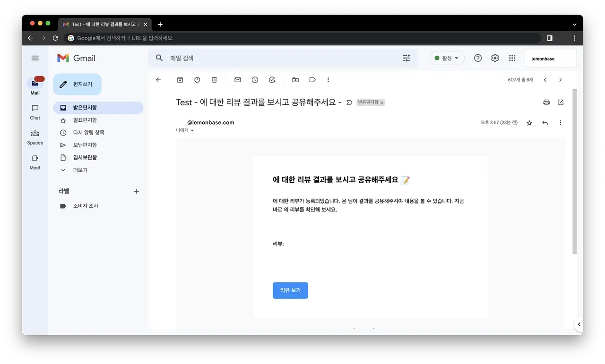Open Gmail settings gear
This screenshot has height=364, width=605.
[x=495, y=58]
